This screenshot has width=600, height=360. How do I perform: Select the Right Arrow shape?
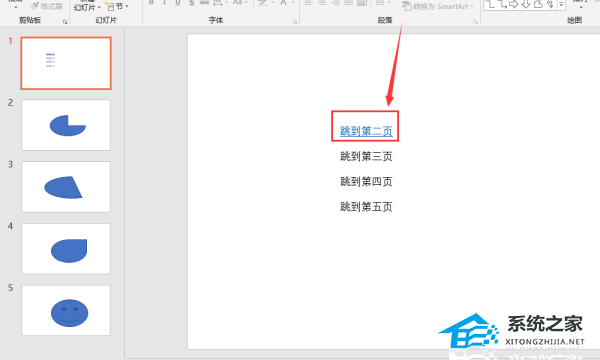pos(514,4)
